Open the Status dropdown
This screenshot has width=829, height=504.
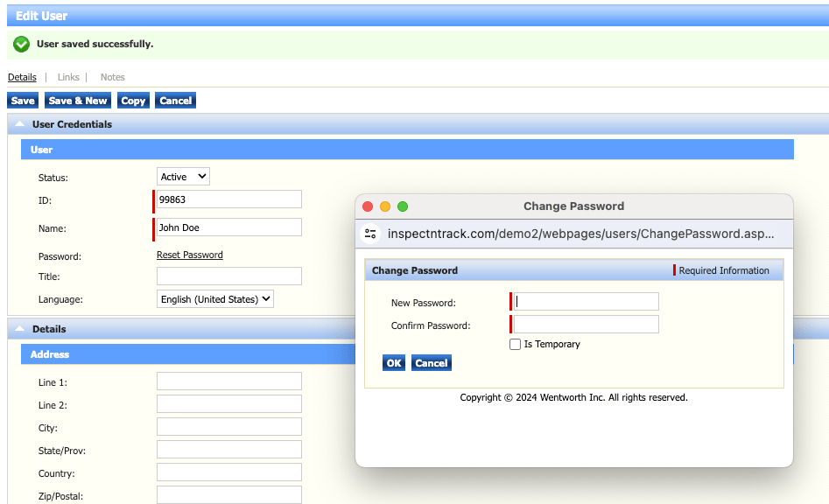(x=182, y=176)
